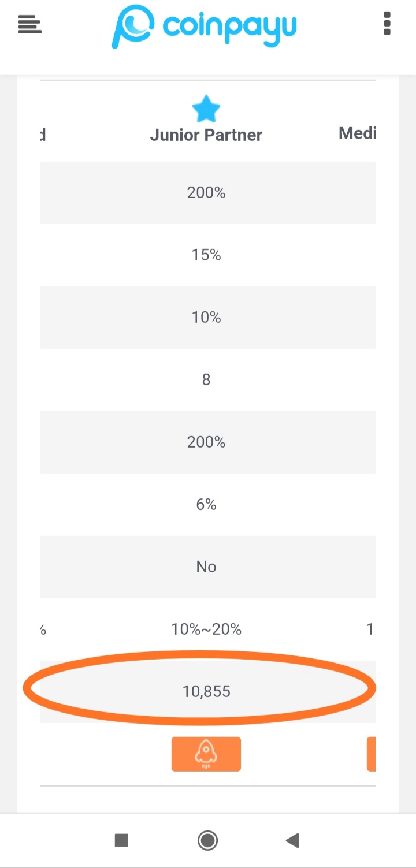Screen dimensions: 416x868
Task: Click the 6% cell
Action: coord(206,504)
